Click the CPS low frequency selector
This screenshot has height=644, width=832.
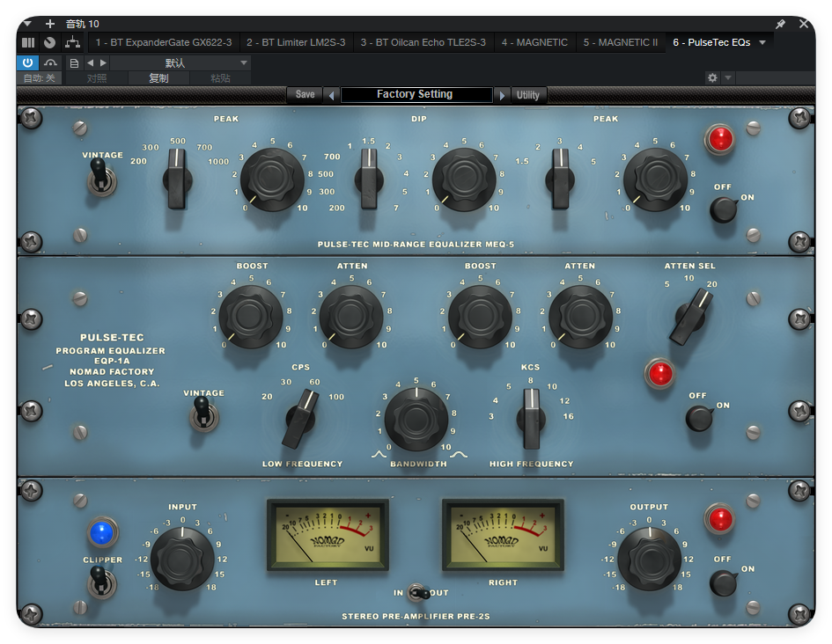click(x=301, y=419)
